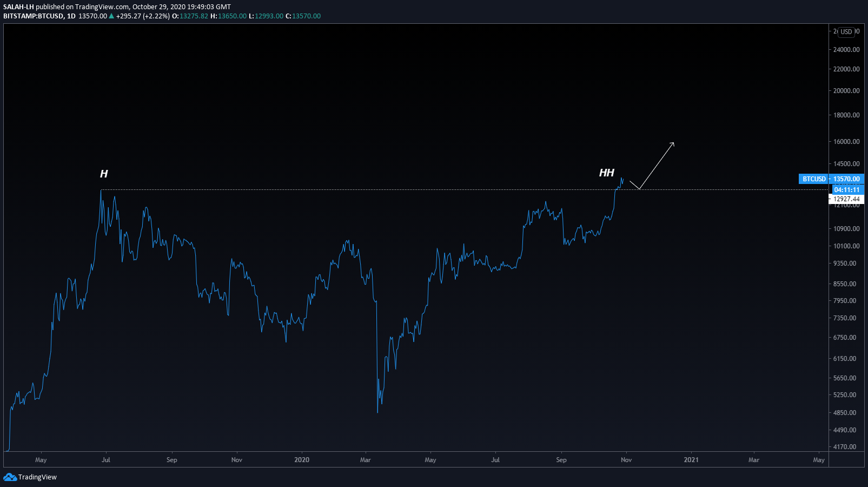Click the 16000.00 price axis label
Viewport: 868px width, 487px height.
point(846,142)
